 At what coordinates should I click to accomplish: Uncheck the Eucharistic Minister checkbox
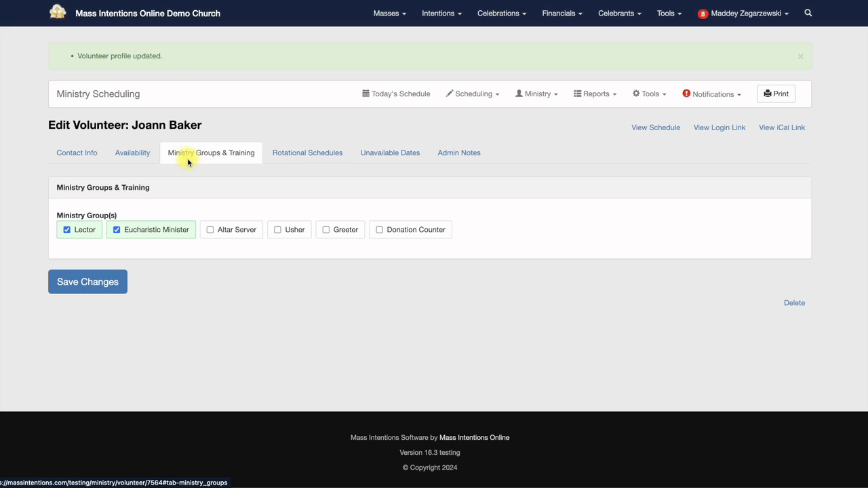coord(117,230)
